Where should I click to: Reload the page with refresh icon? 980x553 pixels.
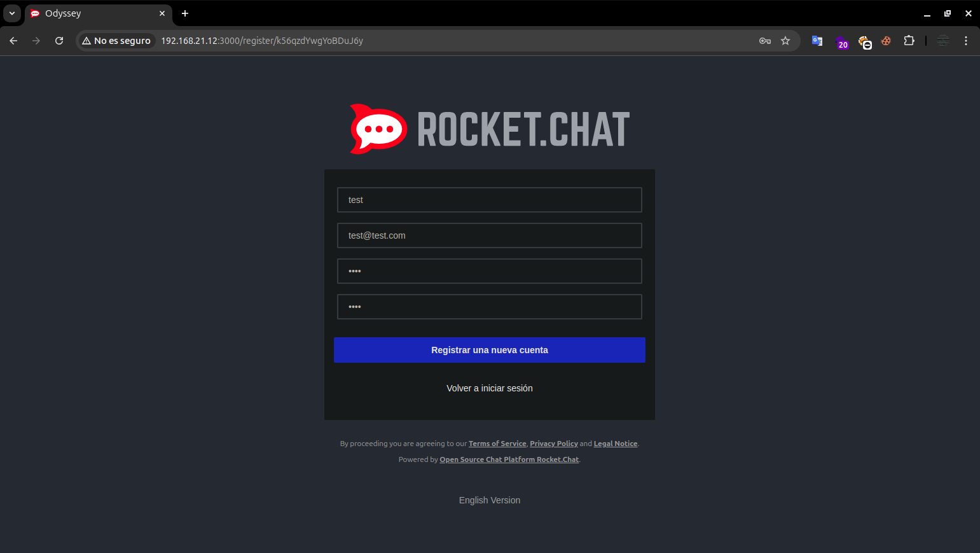pos(59,41)
